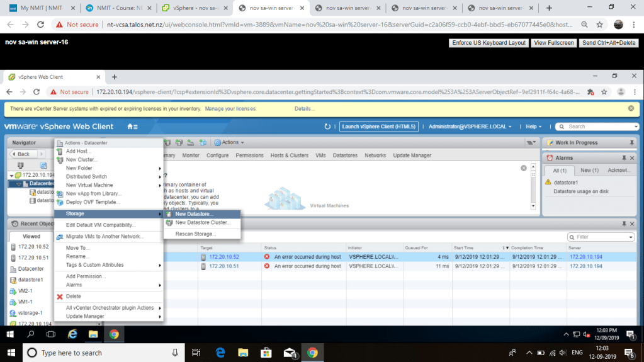Click the refresh icon in header bar

click(x=327, y=127)
